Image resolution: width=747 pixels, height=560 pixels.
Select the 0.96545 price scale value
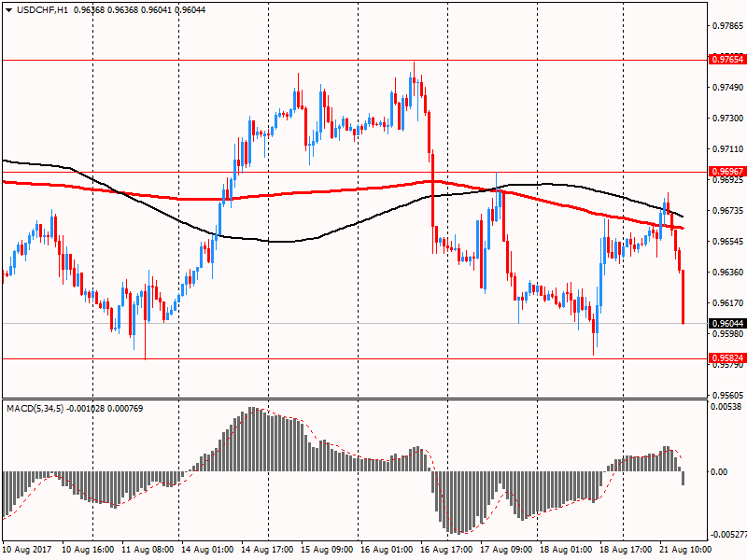coord(727,242)
